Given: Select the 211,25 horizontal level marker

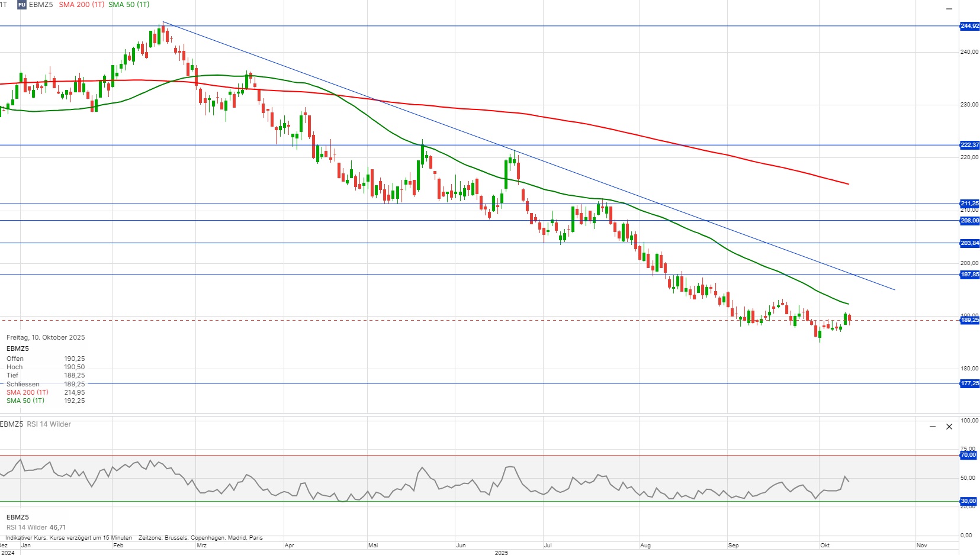Looking at the screenshot, I should 969,204.
